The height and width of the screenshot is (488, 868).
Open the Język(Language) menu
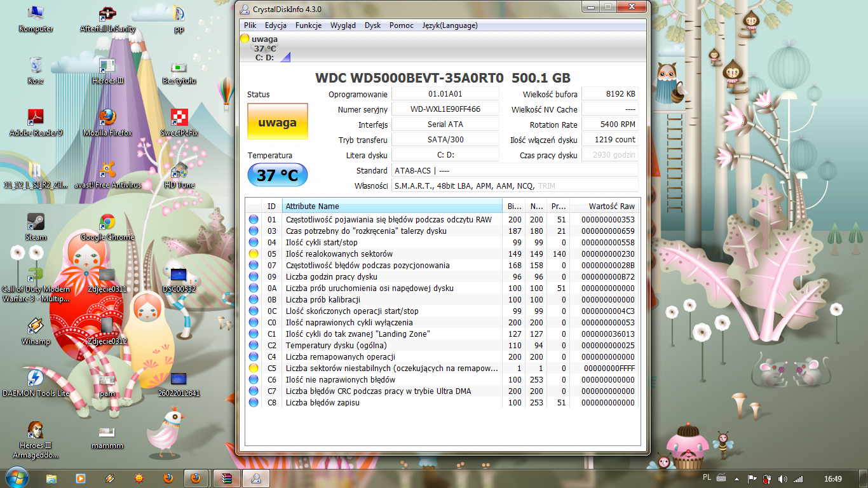coord(450,25)
